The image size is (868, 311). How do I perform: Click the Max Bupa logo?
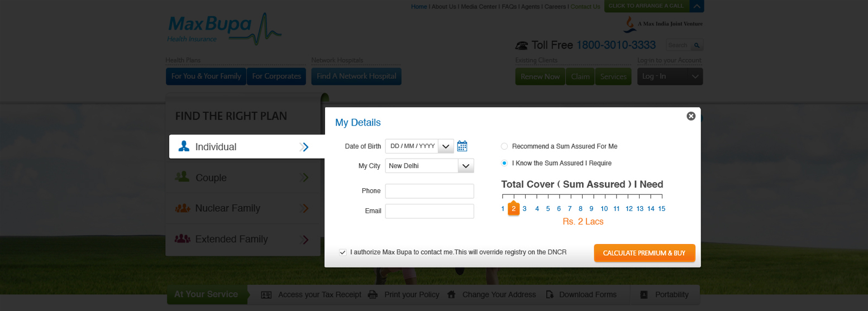coord(224,30)
